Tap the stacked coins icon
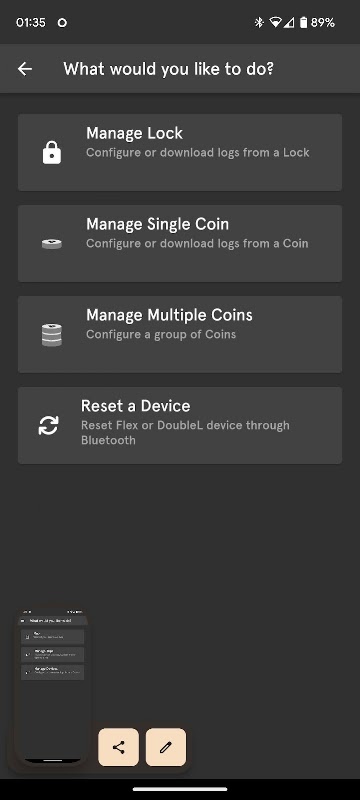This screenshot has height=800, width=360. click(x=52, y=335)
